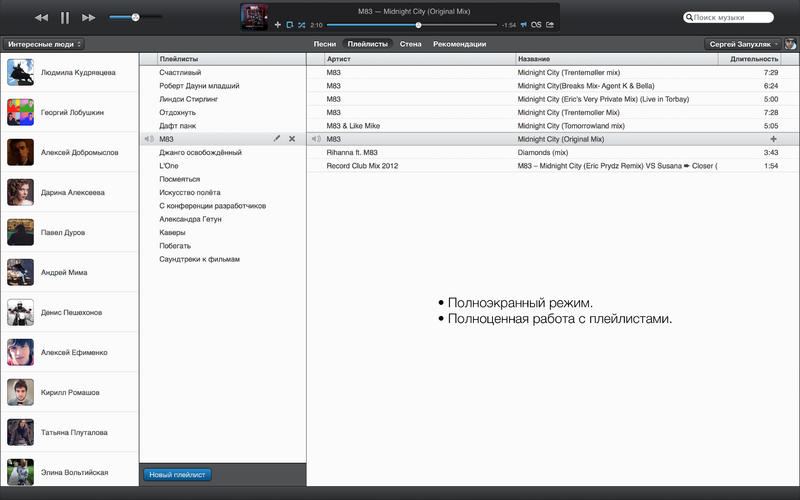Skip to the next track
Screen dimensions: 800x500
tap(89, 18)
